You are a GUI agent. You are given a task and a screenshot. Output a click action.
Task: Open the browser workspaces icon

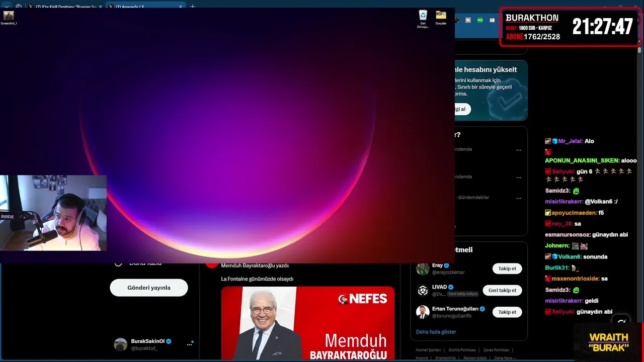click(x=19, y=7)
